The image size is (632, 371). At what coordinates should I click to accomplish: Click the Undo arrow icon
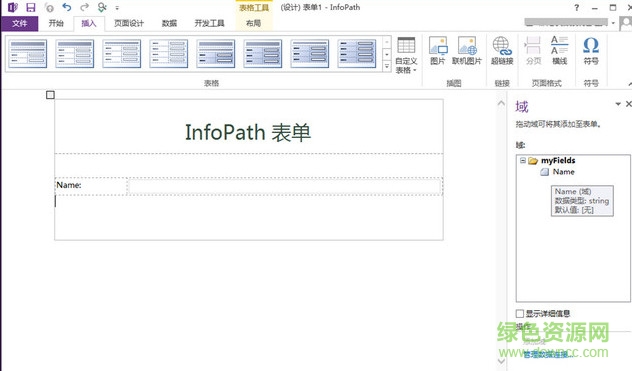point(67,7)
